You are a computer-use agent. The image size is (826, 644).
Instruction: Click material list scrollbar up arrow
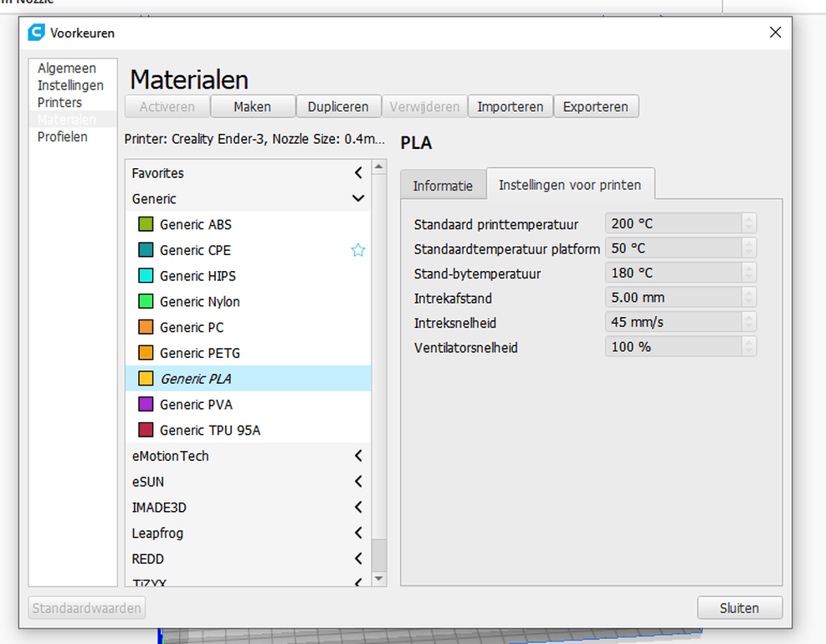379,167
